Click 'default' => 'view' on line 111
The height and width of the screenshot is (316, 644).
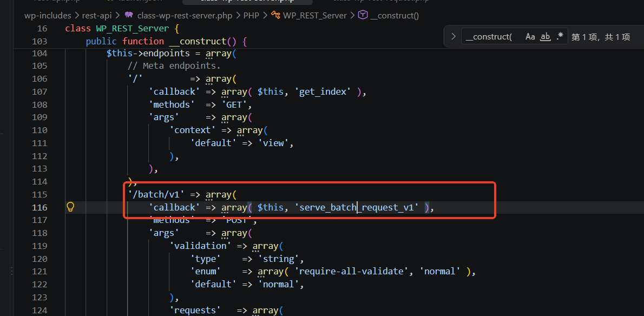[242, 143]
